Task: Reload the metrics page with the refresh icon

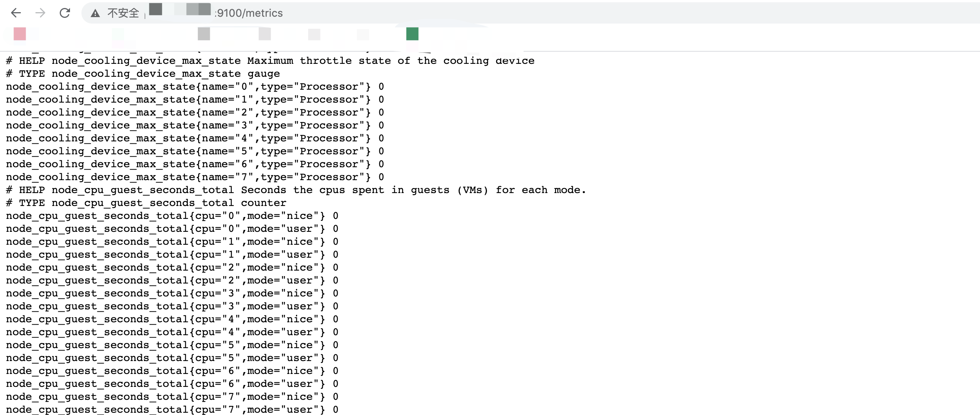Action: coord(65,13)
